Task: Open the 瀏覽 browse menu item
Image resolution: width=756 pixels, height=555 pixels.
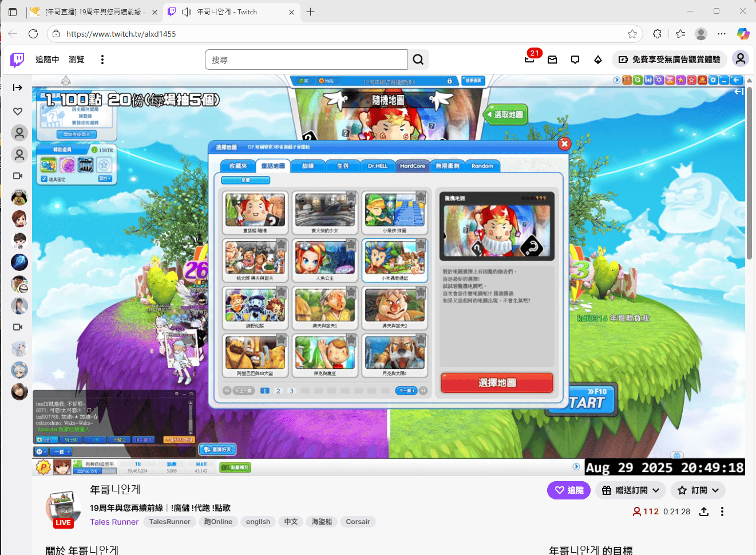Action: point(76,60)
